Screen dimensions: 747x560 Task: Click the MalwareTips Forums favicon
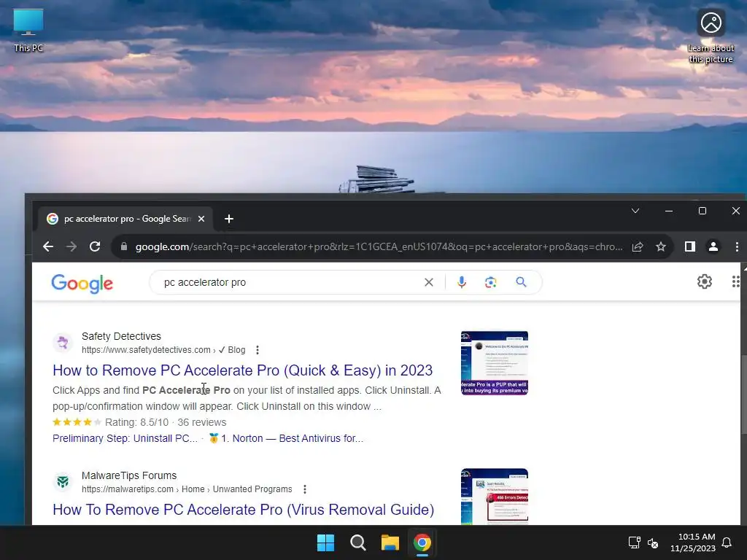tap(63, 482)
